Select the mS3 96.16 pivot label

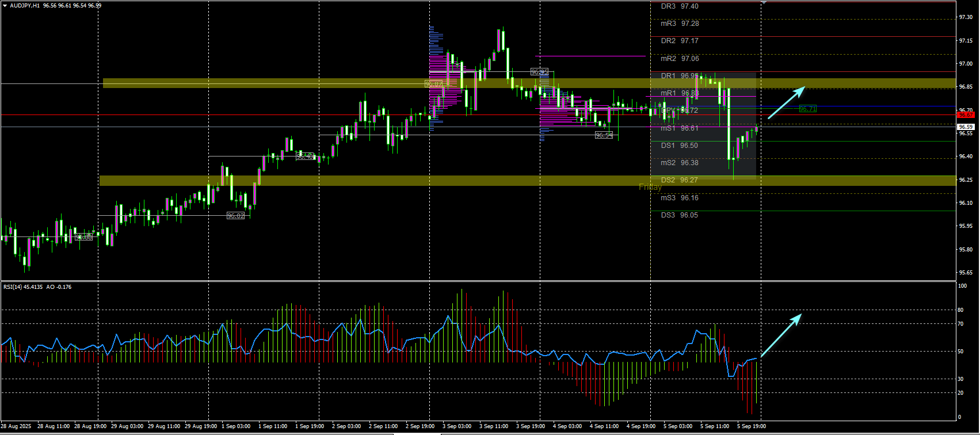click(x=680, y=198)
